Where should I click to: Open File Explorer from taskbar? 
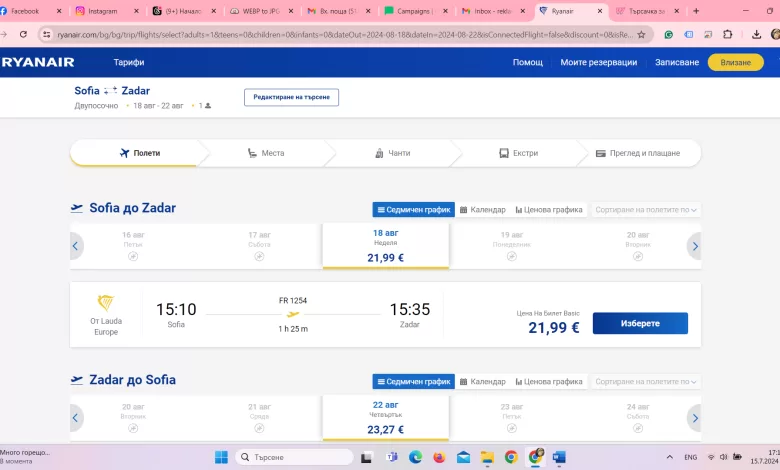487,457
